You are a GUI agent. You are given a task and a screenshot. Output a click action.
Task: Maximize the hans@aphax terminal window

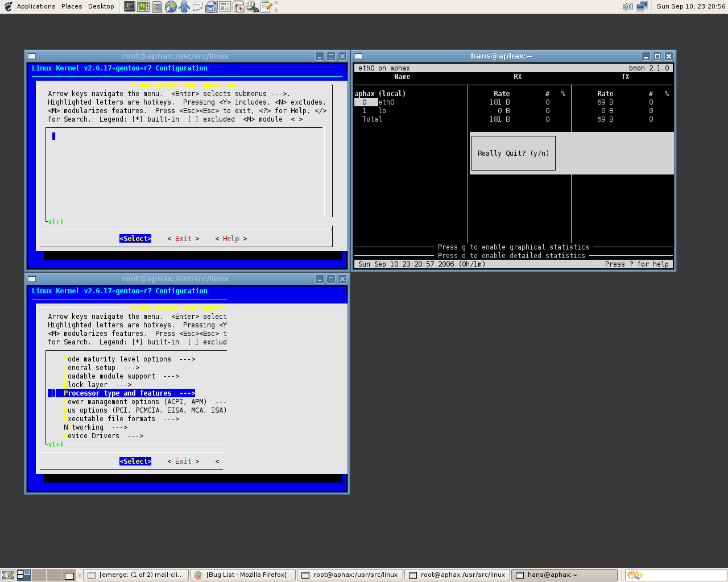[657, 56]
